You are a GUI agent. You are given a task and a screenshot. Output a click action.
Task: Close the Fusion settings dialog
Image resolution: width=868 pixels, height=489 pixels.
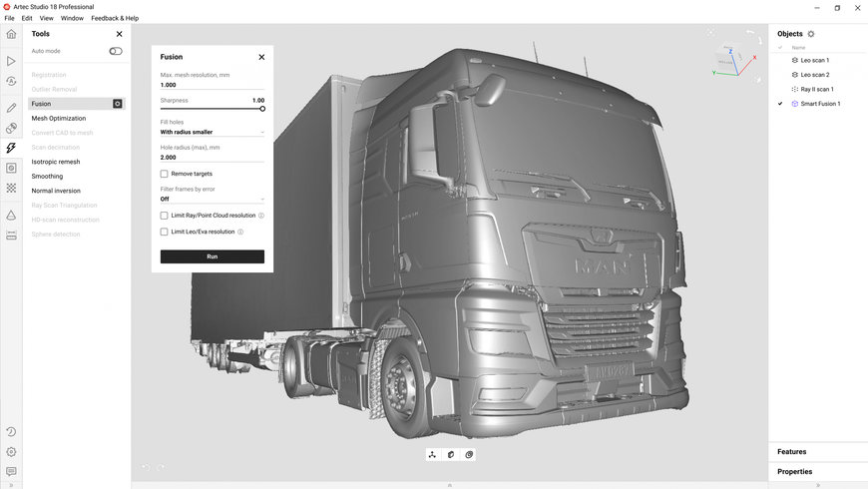[261, 57]
